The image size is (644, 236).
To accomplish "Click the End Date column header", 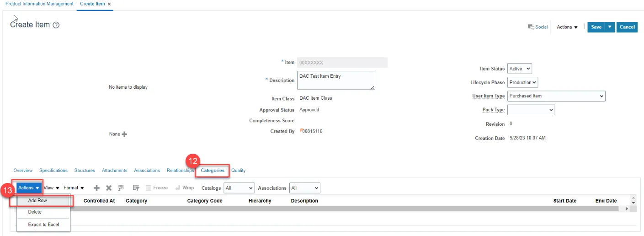I will coord(606,201).
